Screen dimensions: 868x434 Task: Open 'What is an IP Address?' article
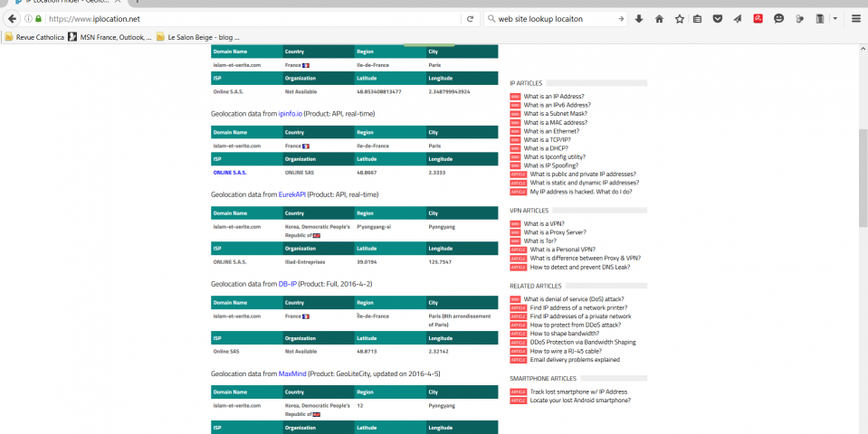554,96
